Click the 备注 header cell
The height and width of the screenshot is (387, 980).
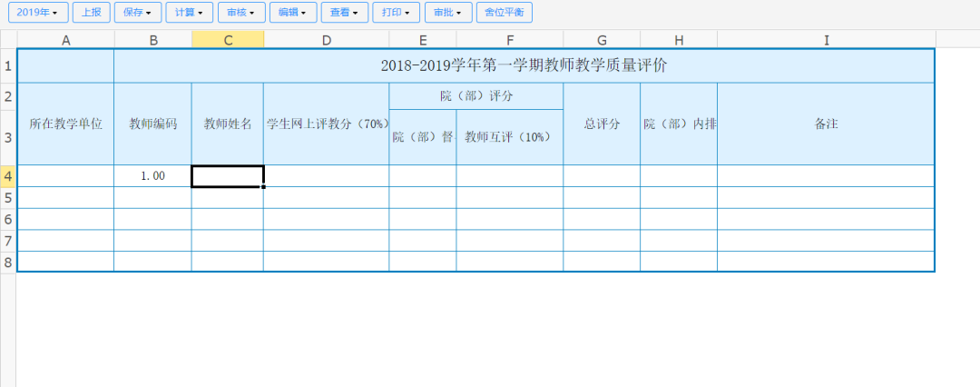(x=825, y=124)
